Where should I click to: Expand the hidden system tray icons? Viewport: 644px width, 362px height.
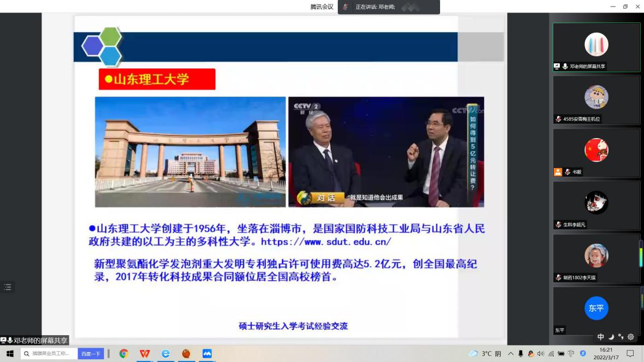coord(511,354)
